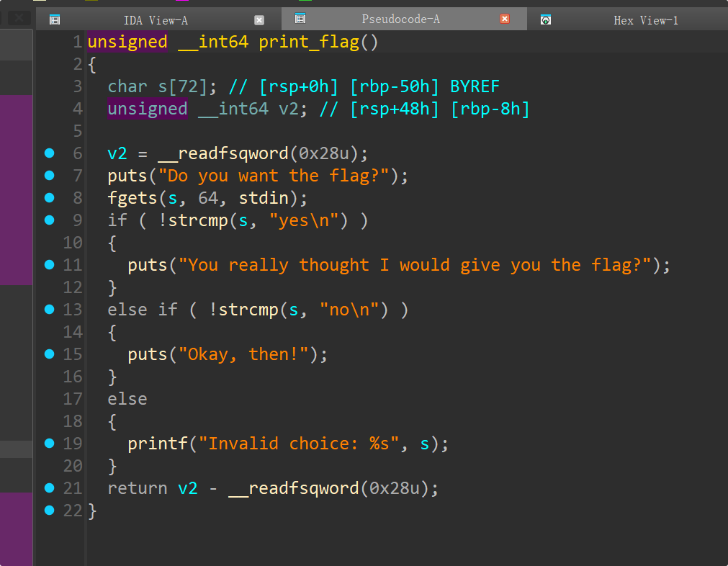This screenshot has height=566, width=728.
Task: Click __readfsqword call on line 6
Action: 223,153
